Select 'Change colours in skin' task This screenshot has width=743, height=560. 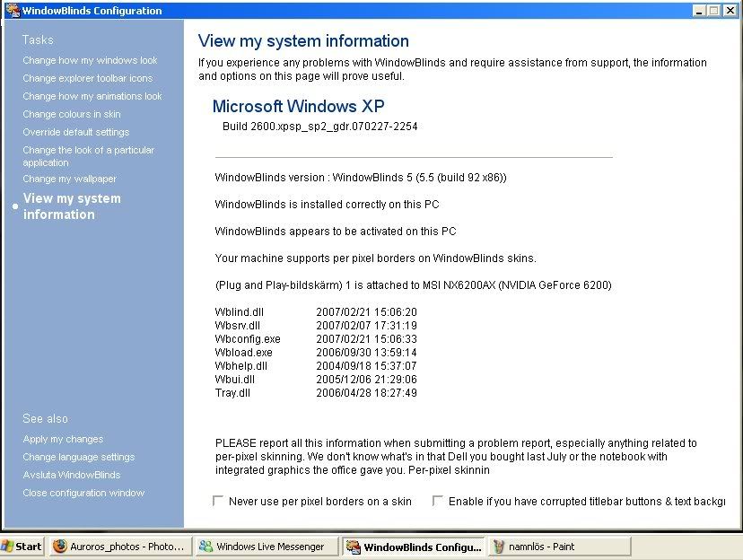pos(72,114)
